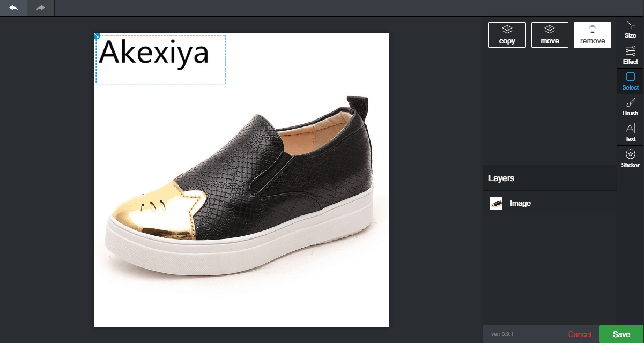The image size is (644, 343).
Task: Undo the last action with back arrow
Action: [x=13, y=8]
